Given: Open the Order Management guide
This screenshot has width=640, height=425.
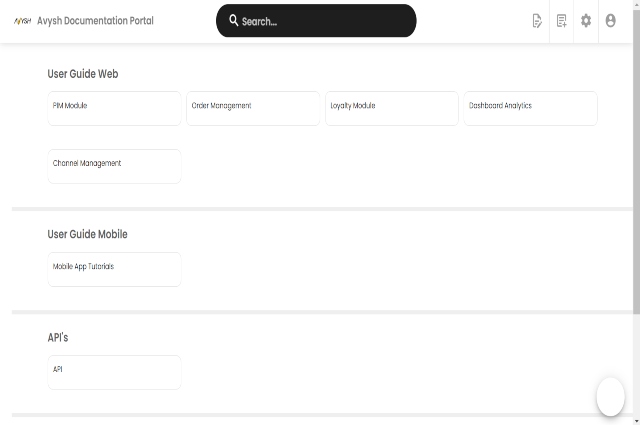Looking at the screenshot, I should tap(253, 108).
